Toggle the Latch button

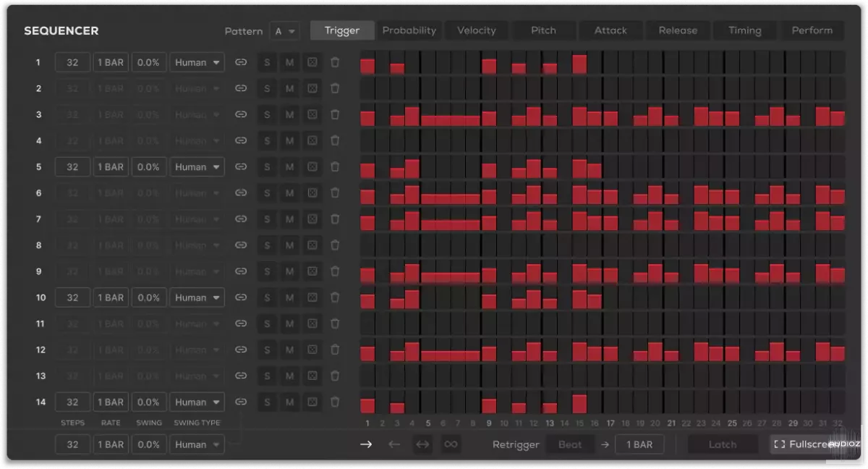[722, 444]
